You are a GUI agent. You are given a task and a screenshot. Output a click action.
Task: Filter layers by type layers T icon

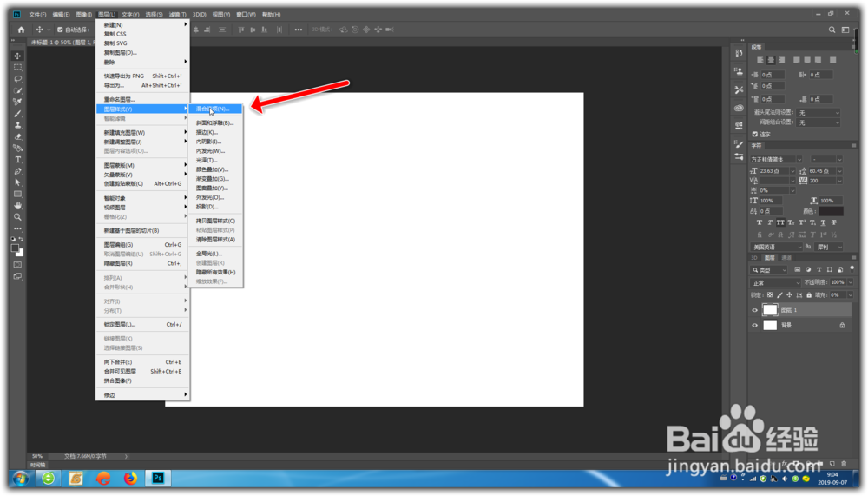pos(819,270)
